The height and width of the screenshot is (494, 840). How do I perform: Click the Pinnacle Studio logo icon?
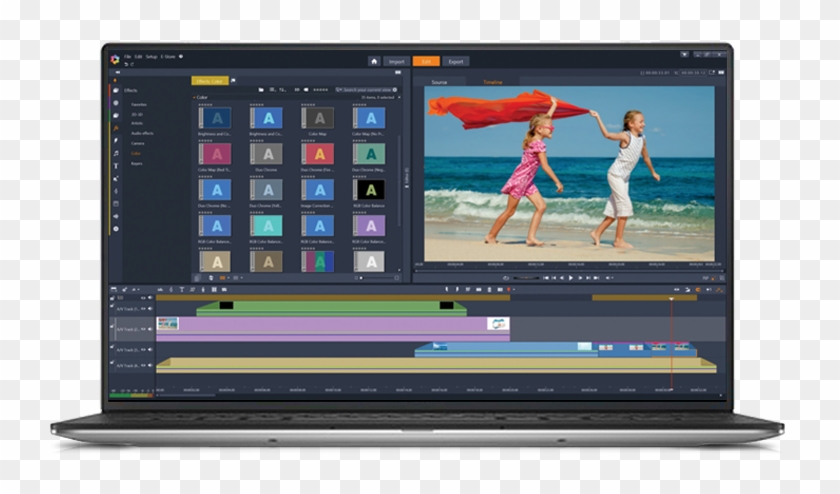coord(115,59)
